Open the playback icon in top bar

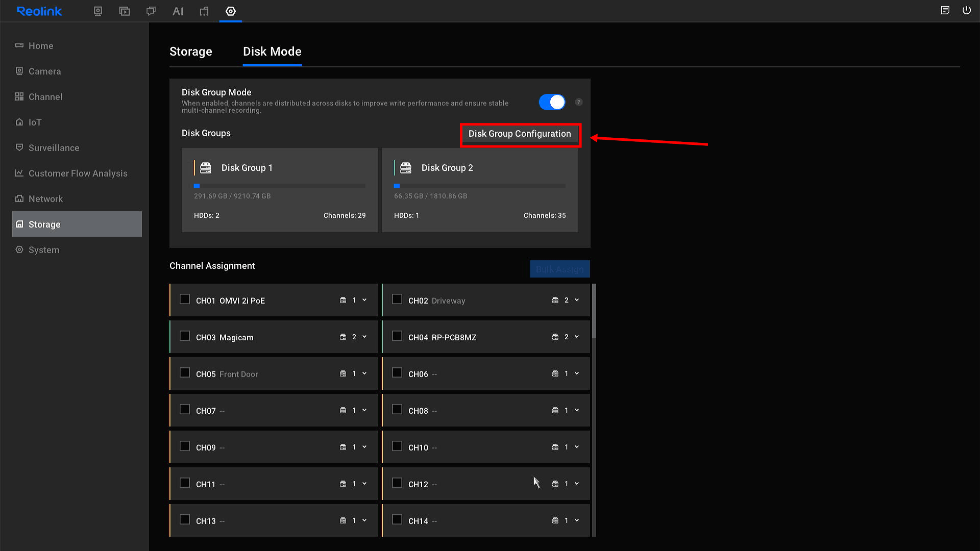pyautogui.click(x=125, y=11)
